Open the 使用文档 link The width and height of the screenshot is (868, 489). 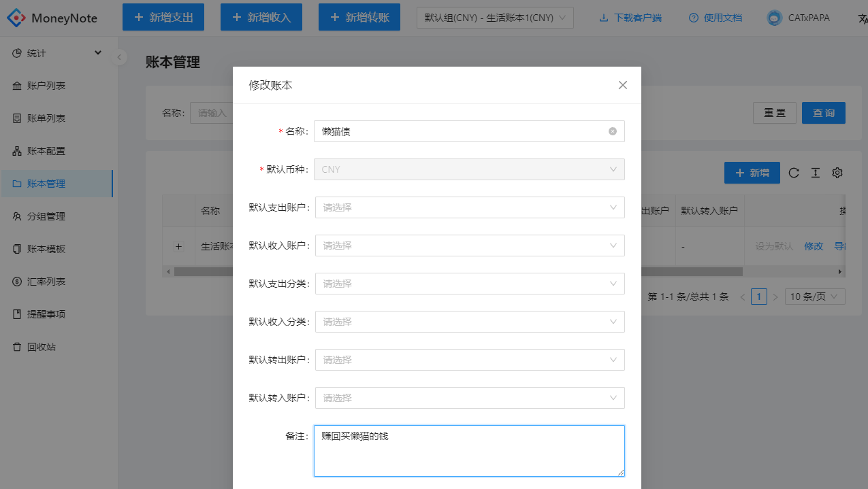(716, 18)
